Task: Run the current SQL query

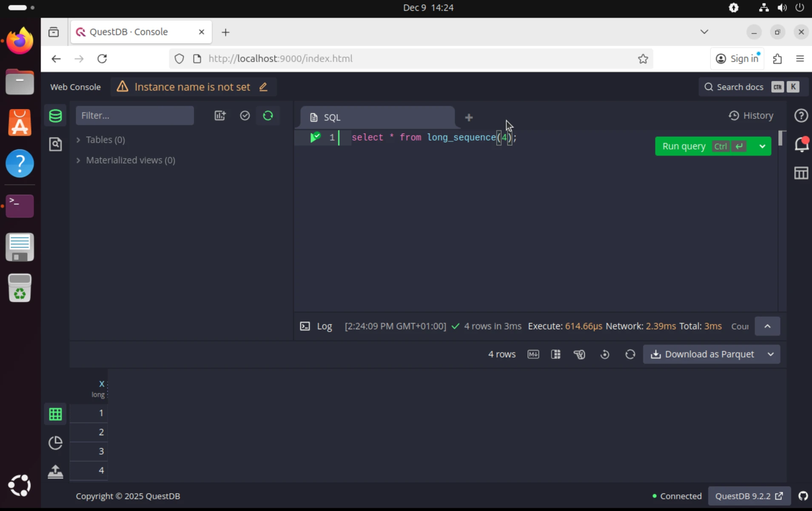Action: [683, 146]
